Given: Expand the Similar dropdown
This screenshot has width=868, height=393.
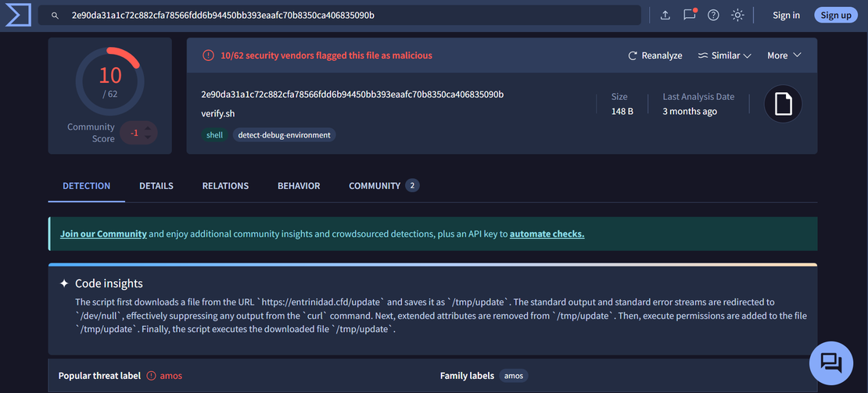Looking at the screenshot, I should [724, 55].
